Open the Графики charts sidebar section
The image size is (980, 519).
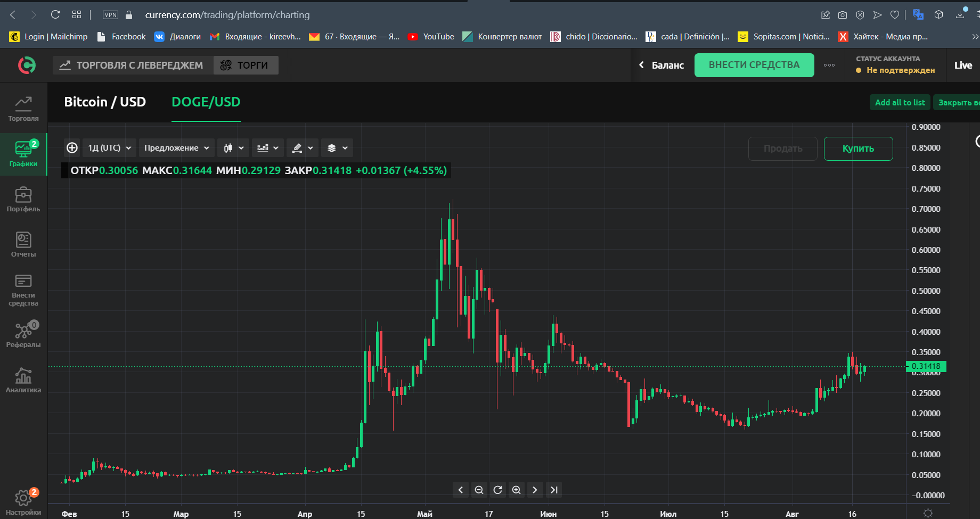[23, 154]
